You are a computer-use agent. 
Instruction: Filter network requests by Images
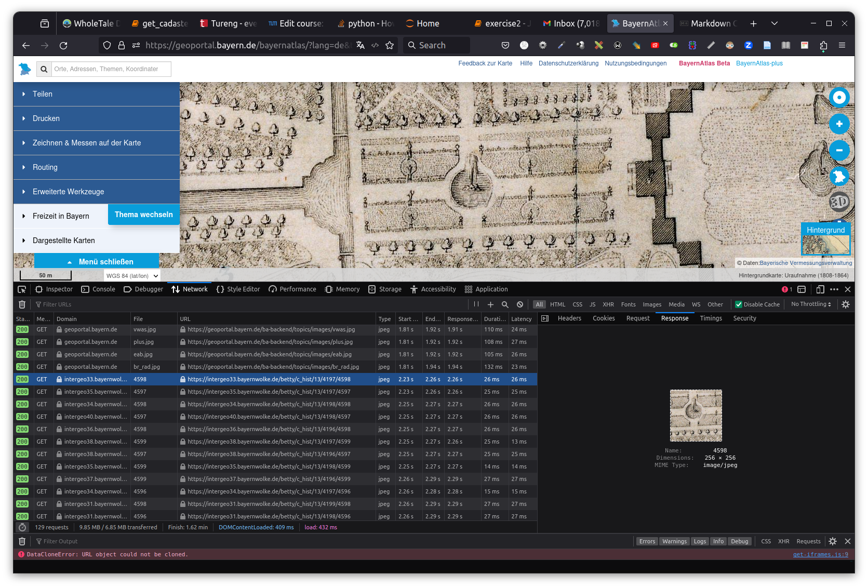coord(652,304)
